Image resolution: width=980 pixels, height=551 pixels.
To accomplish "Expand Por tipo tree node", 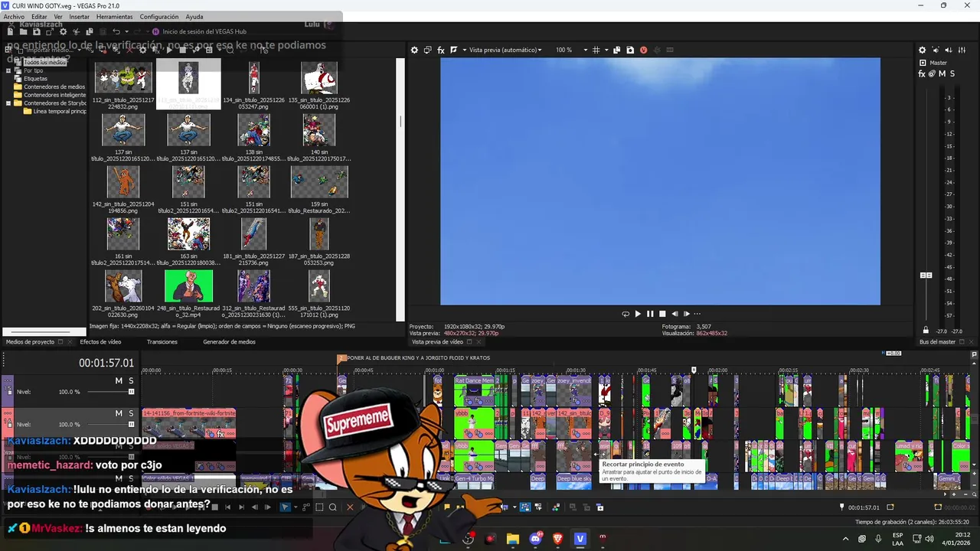I will coord(8,70).
